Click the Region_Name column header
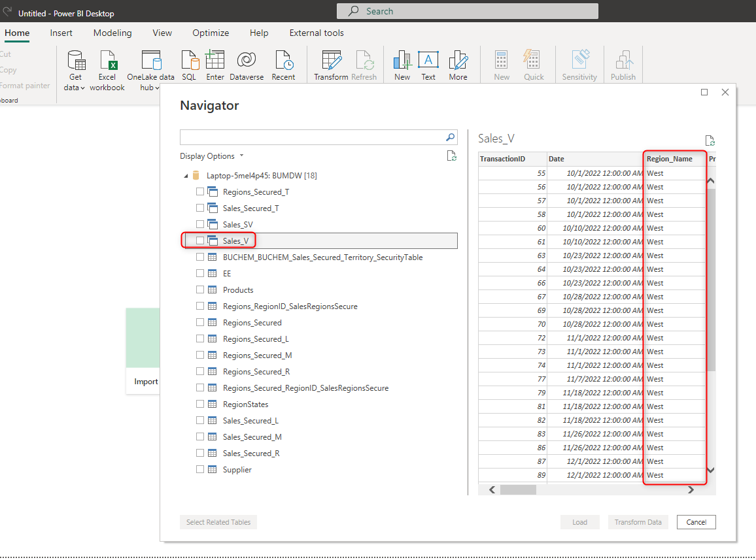The height and width of the screenshot is (560, 756). (674, 159)
